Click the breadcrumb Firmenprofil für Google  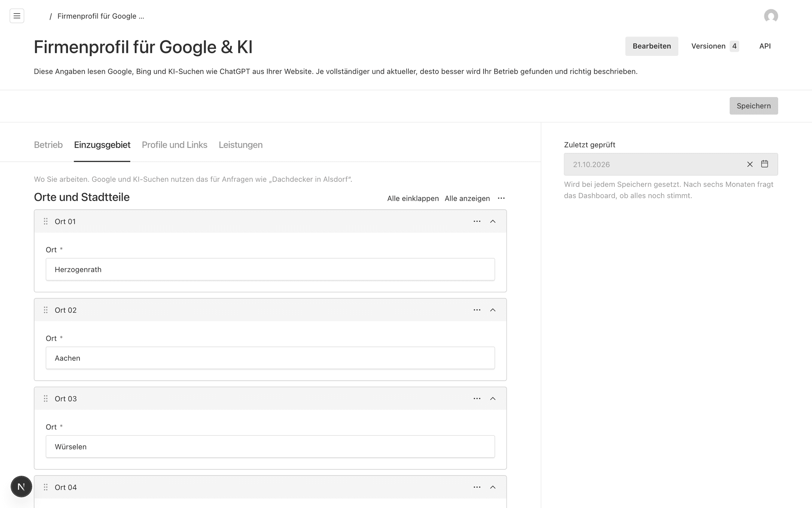click(x=101, y=16)
